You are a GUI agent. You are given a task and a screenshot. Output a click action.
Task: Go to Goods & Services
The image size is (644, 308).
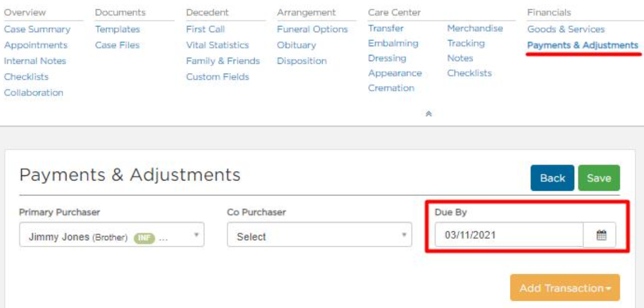(x=566, y=29)
